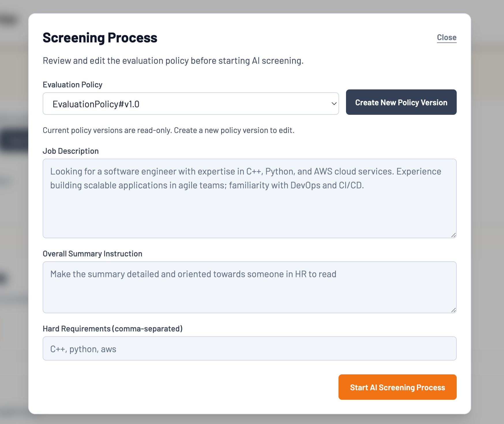Click the "Review and edit the evaluation policy" subtitle
The width and height of the screenshot is (504, 424).
173,61
